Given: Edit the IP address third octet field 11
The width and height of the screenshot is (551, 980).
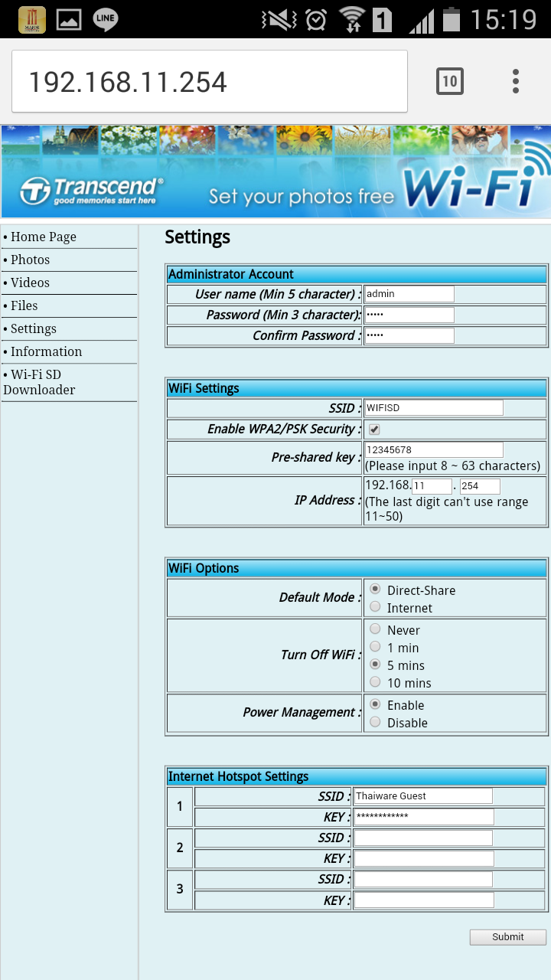Looking at the screenshot, I should 432,486.
